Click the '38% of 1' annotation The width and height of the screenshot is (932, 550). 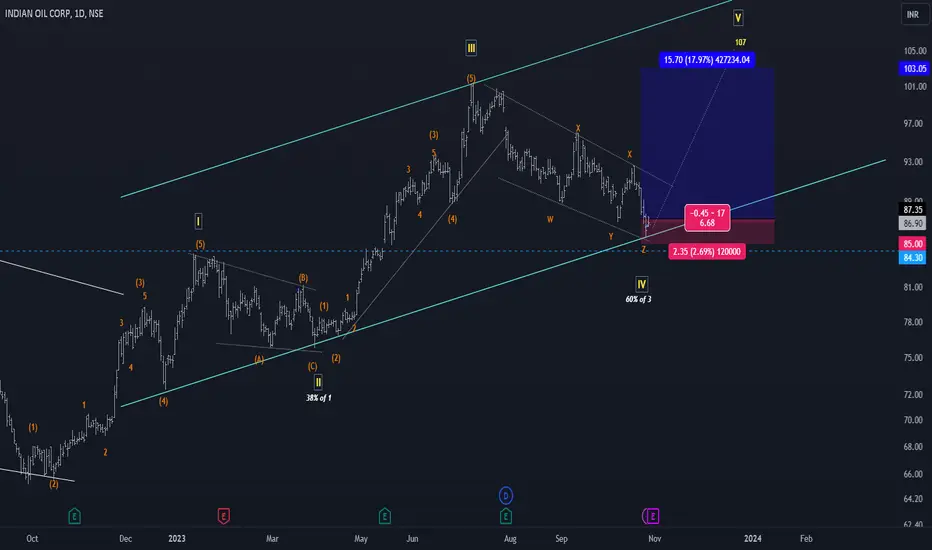[319, 398]
